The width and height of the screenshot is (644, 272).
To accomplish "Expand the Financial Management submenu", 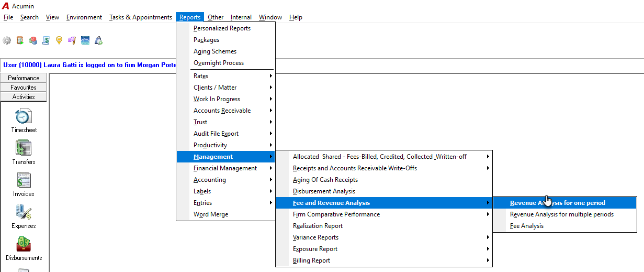I will click(225, 168).
